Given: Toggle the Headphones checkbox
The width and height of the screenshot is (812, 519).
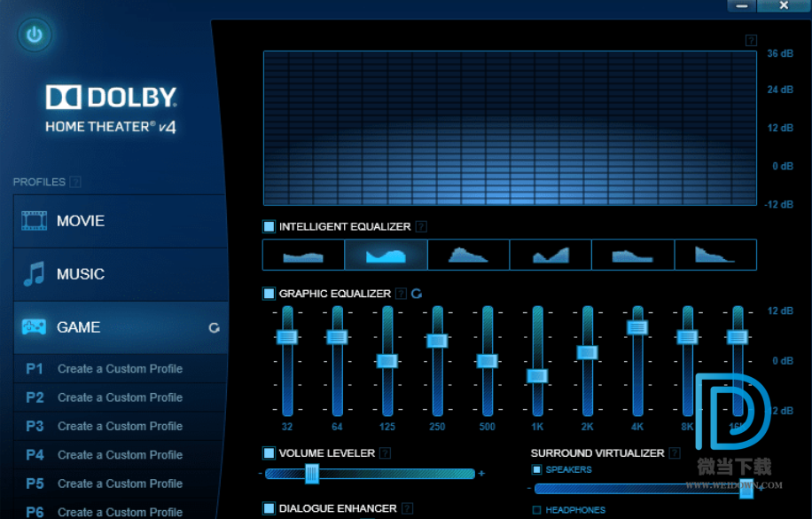Looking at the screenshot, I should coord(537,509).
